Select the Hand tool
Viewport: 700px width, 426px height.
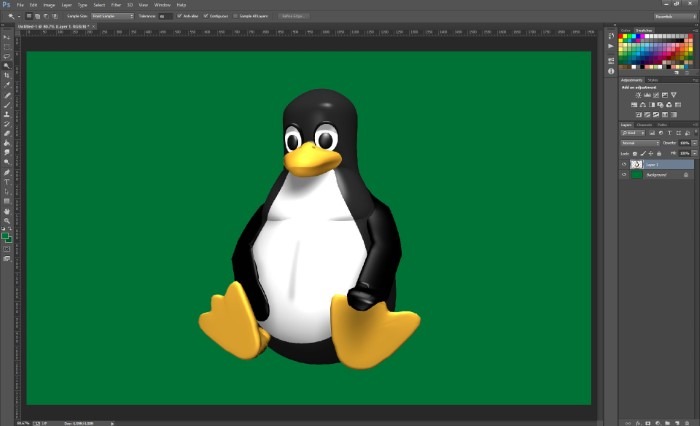click(7, 211)
